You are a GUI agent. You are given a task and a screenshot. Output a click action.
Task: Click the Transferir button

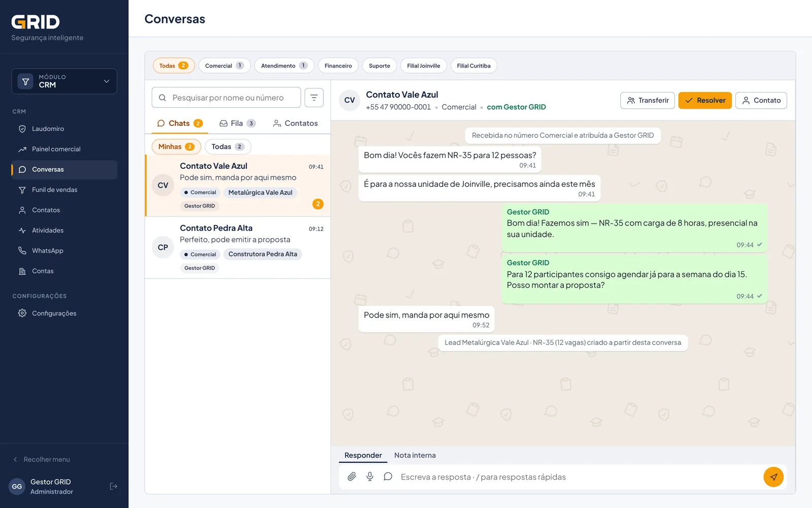pos(648,101)
